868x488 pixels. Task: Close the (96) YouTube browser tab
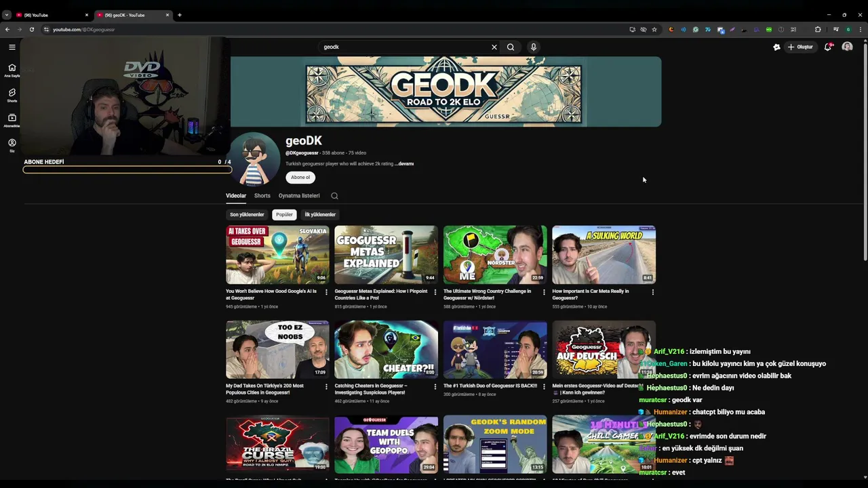[x=87, y=15]
